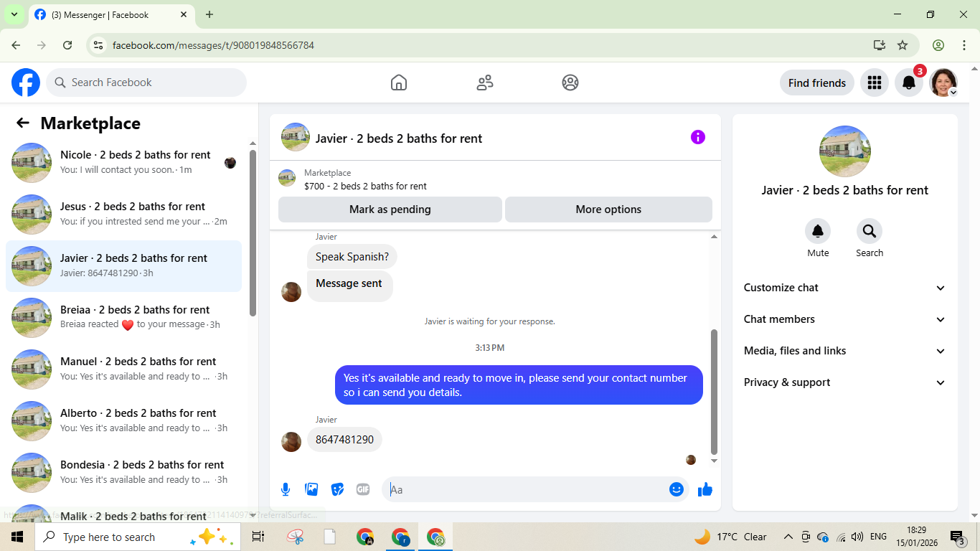
Task: Click the conversation list scrollbar
Action: coord(253,232)
